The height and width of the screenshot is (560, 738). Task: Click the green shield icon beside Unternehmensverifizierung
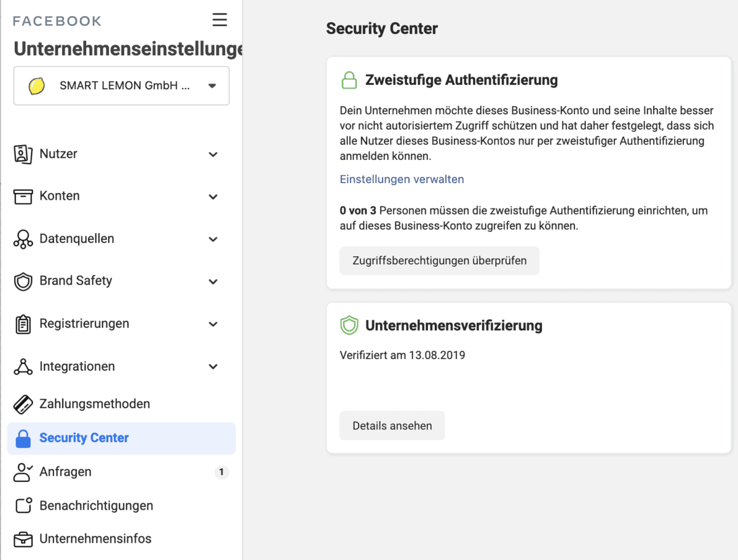coord(349,325)
